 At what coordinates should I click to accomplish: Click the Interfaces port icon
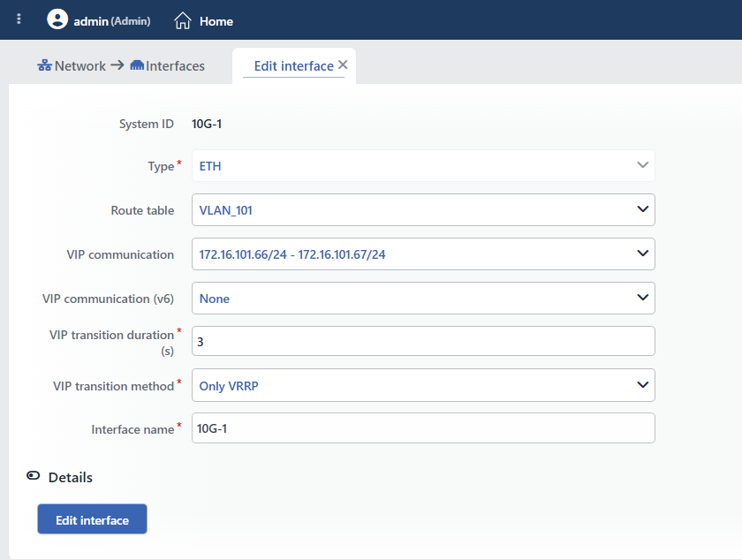(x=137, y=65)
